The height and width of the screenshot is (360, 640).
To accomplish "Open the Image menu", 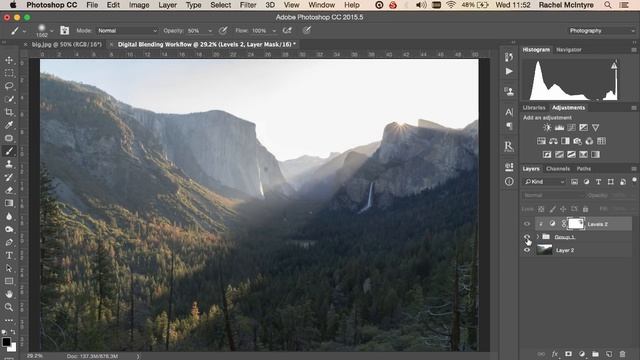I will pyautogui.click(x=139, y=5).
